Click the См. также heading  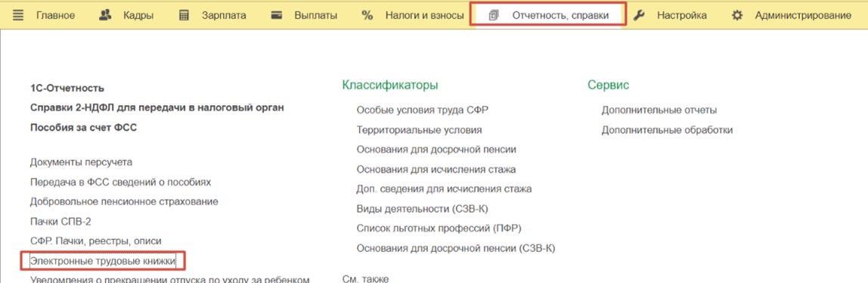365,278
